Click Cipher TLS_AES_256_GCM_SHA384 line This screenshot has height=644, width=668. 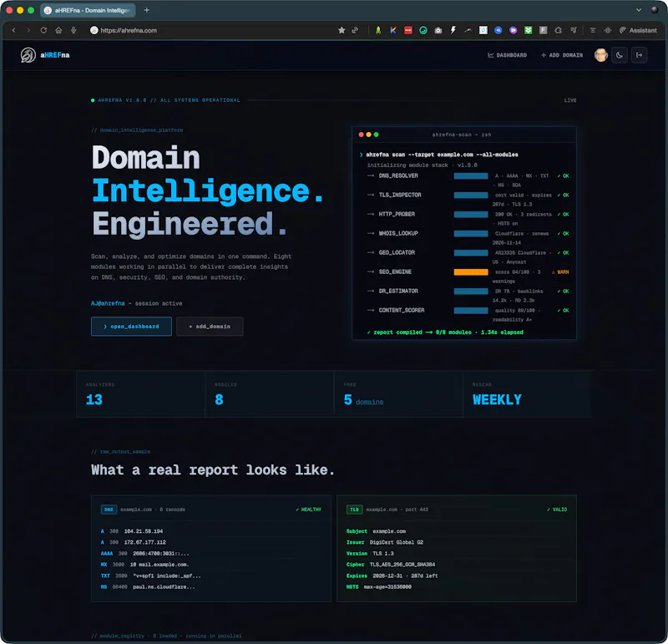(391, 565)
